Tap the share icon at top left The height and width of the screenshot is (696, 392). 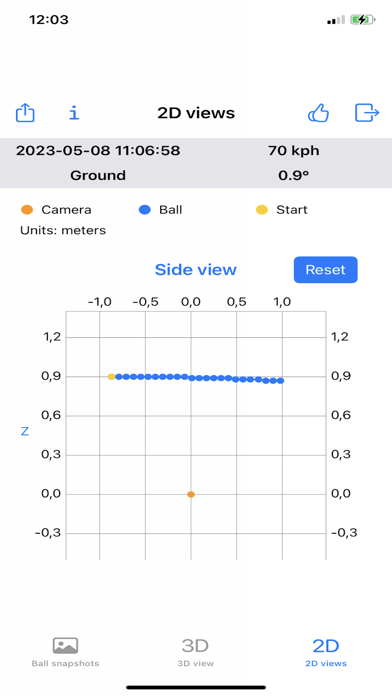[25, 113]
